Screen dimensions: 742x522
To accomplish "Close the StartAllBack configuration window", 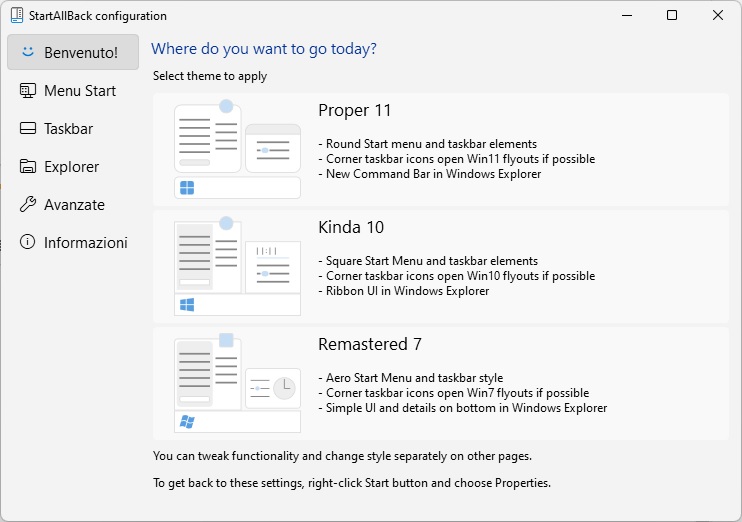I will click(x=717, y=15).
